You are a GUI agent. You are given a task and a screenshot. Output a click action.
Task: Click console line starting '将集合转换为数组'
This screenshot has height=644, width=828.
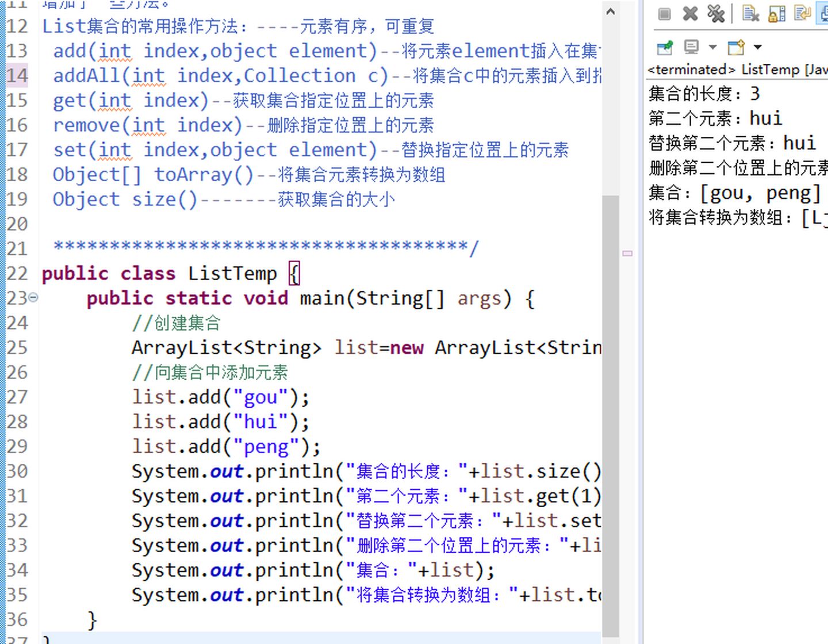pos(738,217)
